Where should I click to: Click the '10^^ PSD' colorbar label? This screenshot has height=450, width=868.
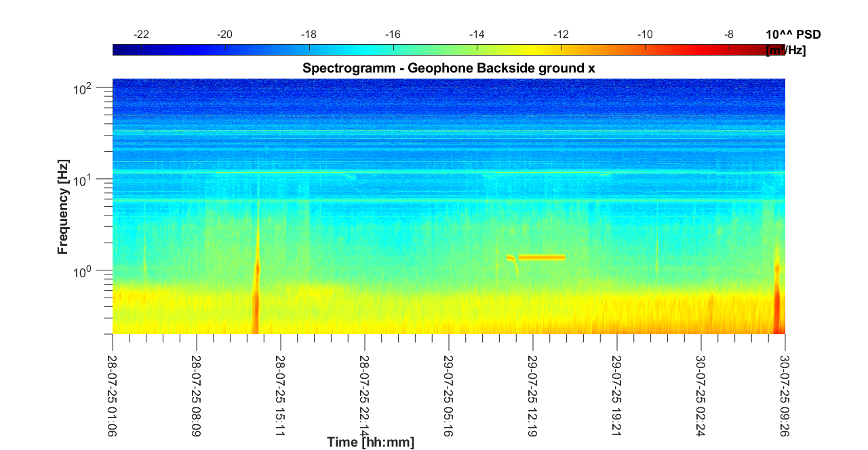793,35
